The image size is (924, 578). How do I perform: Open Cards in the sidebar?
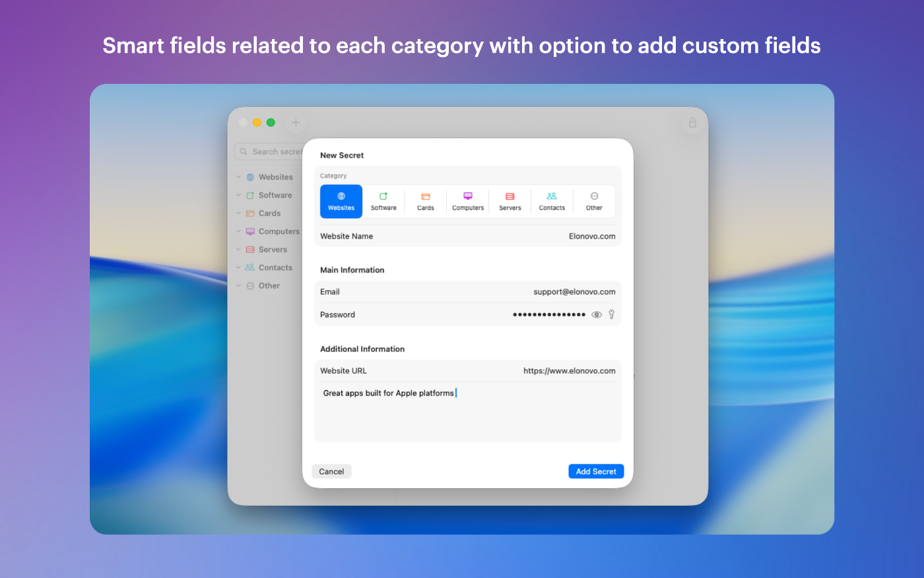tap(269, 213)
